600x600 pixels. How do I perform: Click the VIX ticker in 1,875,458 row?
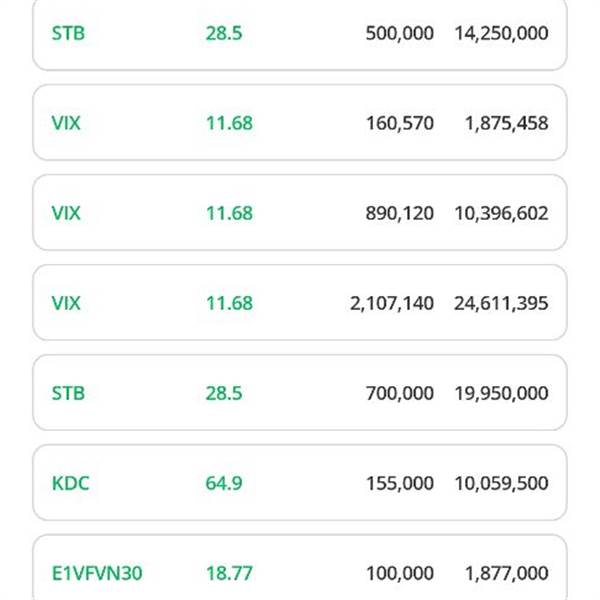66,123
